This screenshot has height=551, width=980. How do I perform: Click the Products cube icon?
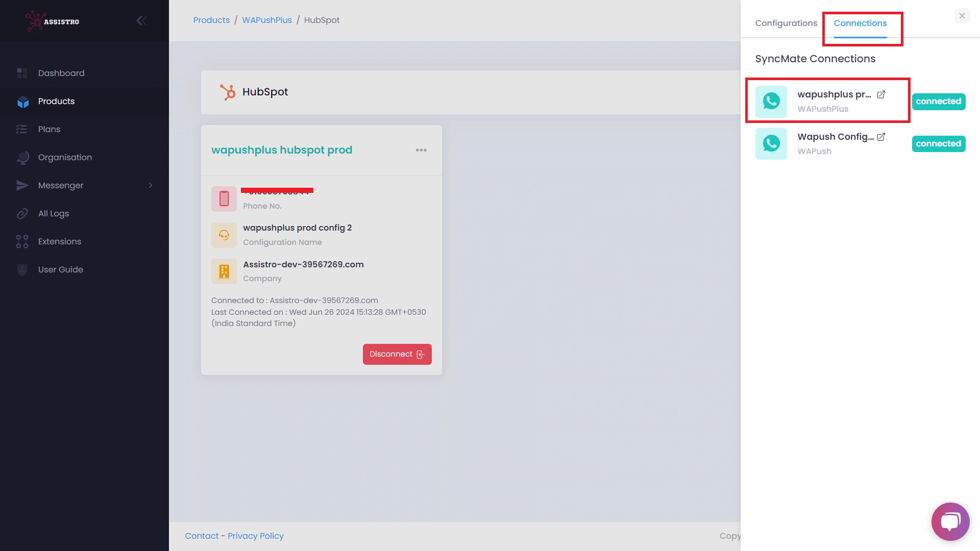coord(23,102)
